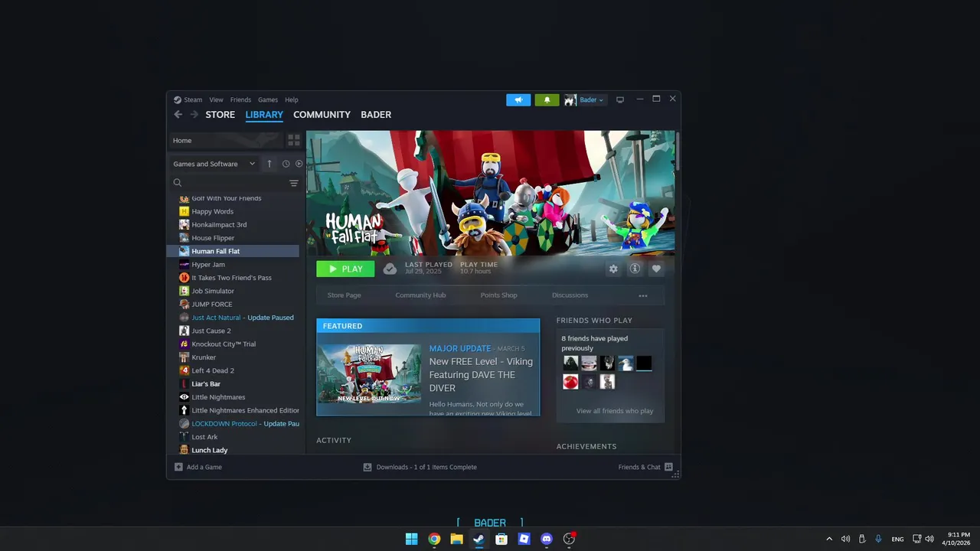Switch to the COMMUNITY tab

(322, 115)
